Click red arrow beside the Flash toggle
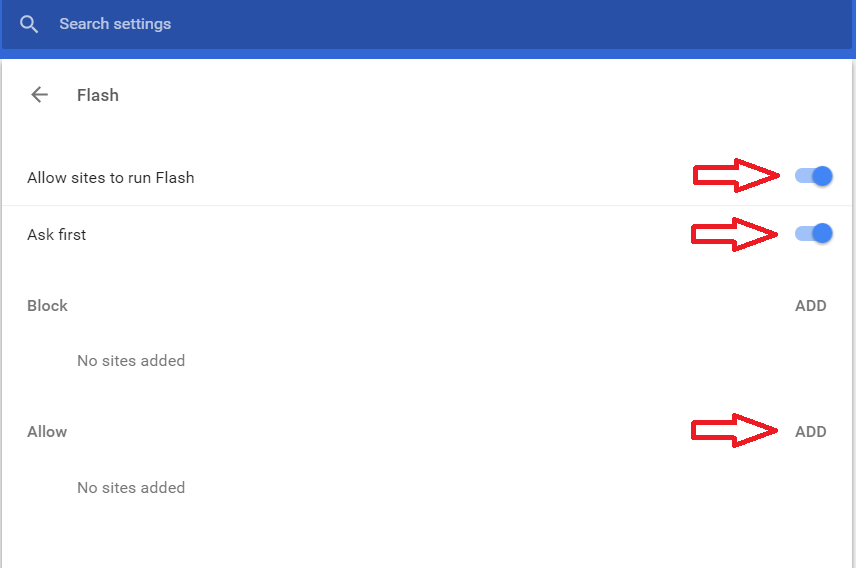This screenshot has height=568, width=856. 737,177
